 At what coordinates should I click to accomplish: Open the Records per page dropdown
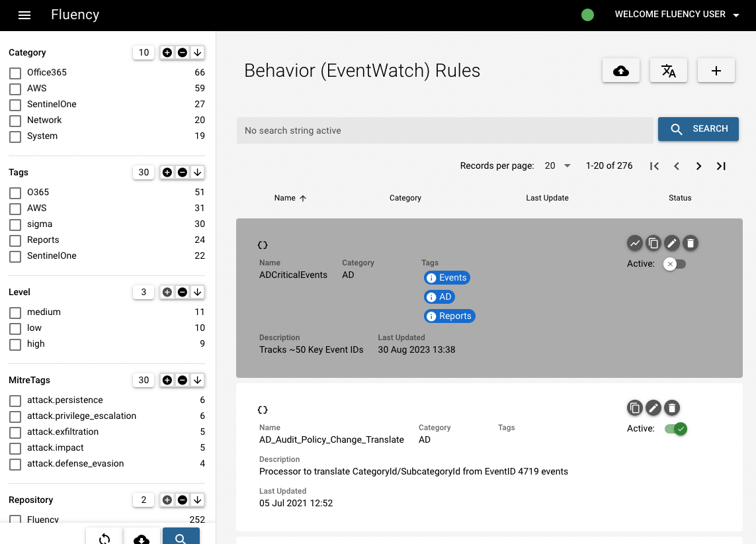coord(558,166)
